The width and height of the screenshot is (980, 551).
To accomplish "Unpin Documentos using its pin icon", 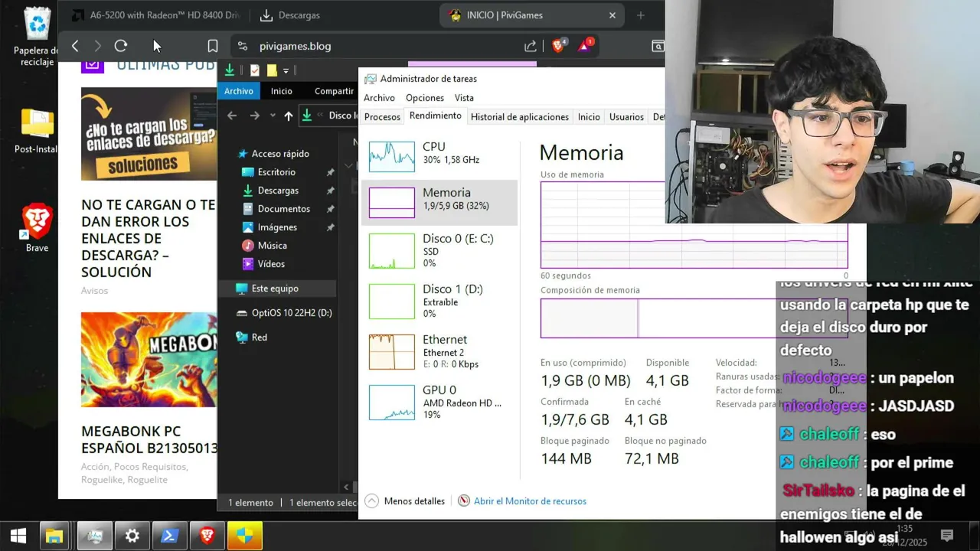I will tap(331, 209).
